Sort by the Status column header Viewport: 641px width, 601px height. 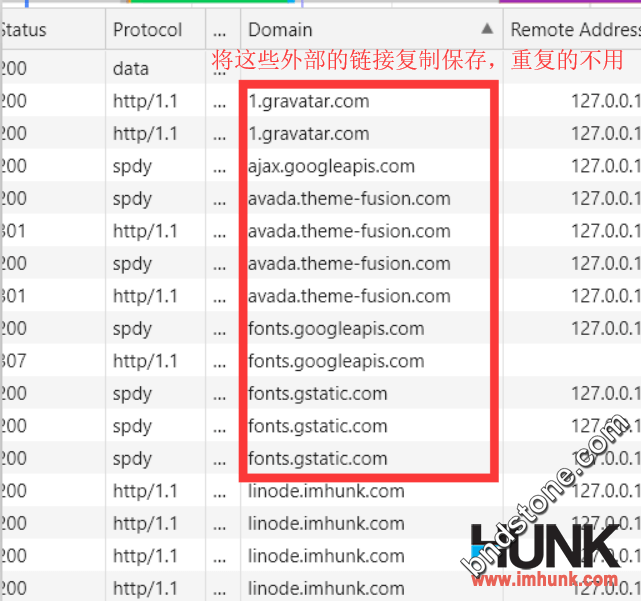click(53, 29)
